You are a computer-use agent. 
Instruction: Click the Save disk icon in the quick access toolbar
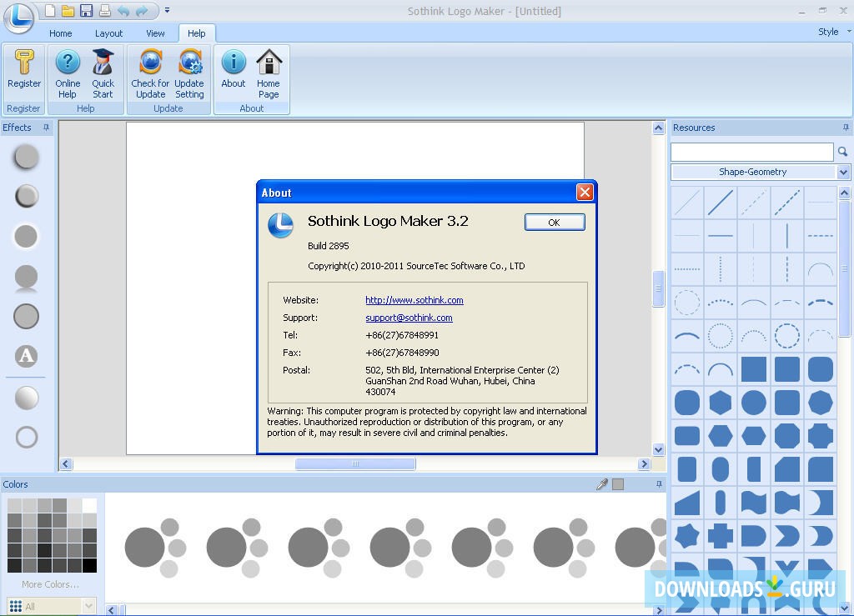[86, 10]
